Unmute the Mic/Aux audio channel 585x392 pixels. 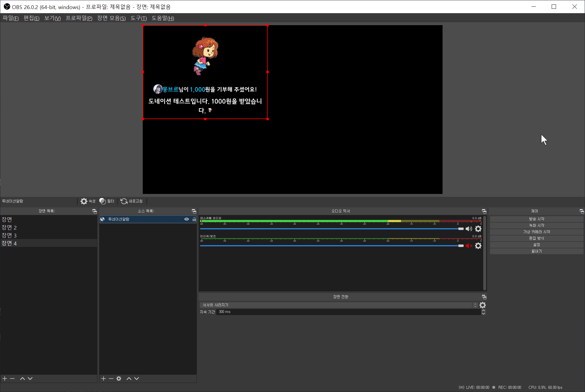[469, 246]
